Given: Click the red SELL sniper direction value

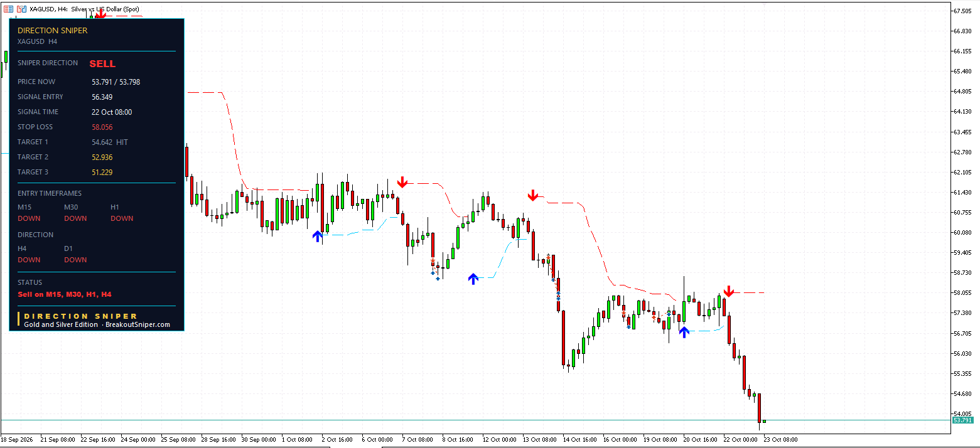Looking at the screenshot, I should pos(102,63).
